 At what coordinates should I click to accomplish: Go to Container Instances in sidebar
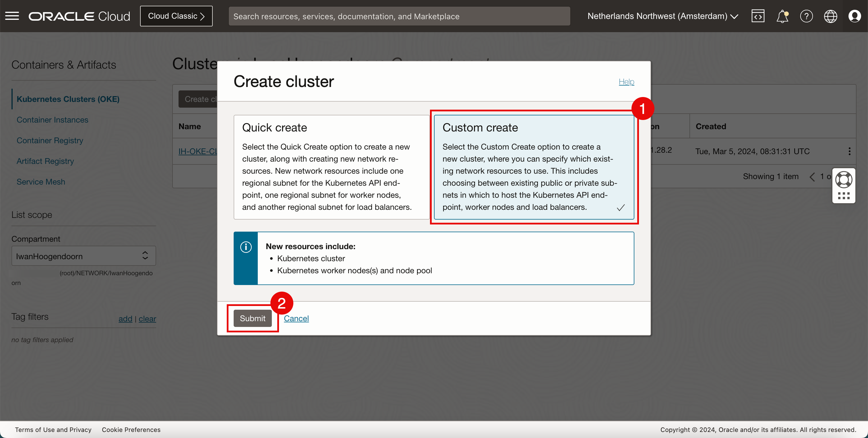pos(52,120)
